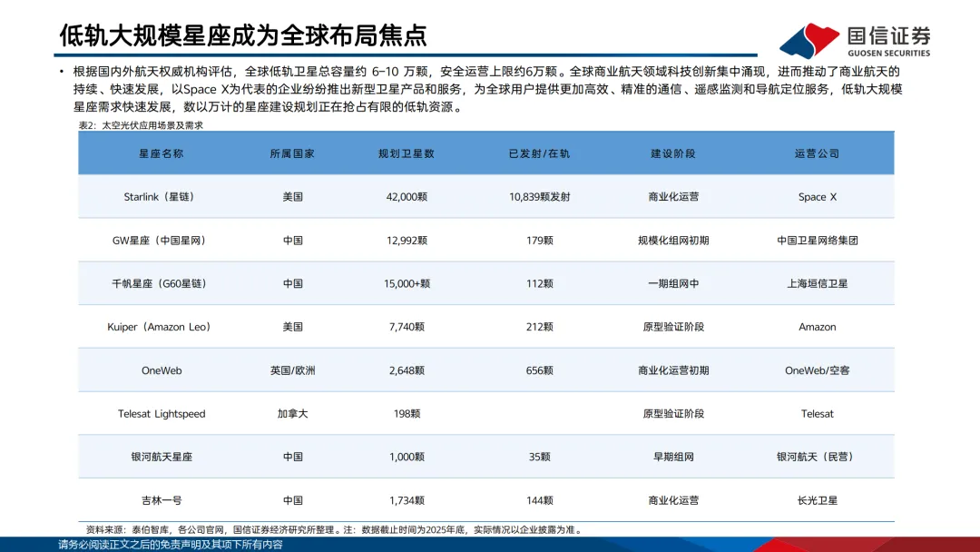Screen dimensions: 980x552
Task: Select the 7,740颗 cell
Action: (x=407, y=327)
